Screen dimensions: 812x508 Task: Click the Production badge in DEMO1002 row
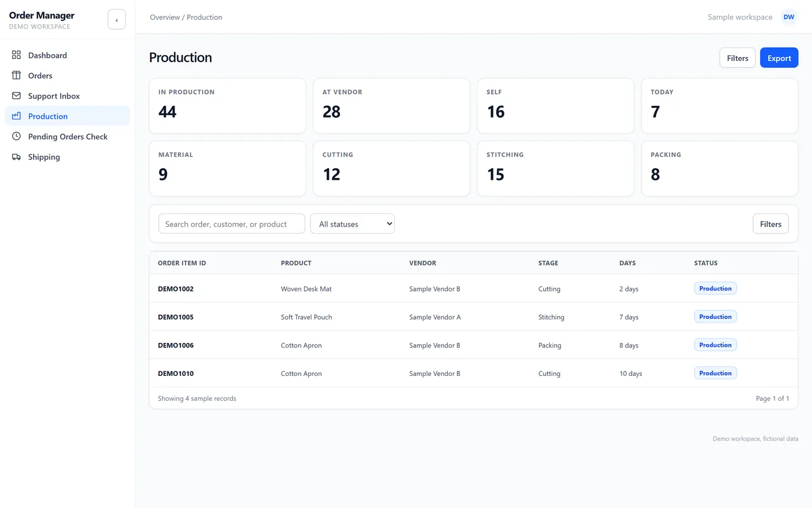tap(715, 288)
